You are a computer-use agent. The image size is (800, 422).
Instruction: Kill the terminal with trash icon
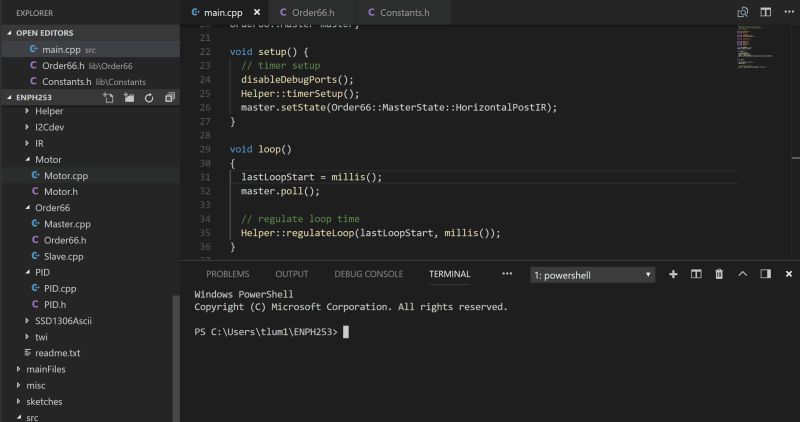(719, 275)
